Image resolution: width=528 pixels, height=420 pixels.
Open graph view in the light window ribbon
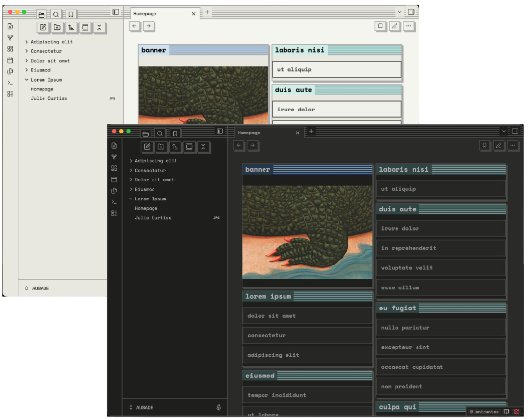[x=10, y=38]
